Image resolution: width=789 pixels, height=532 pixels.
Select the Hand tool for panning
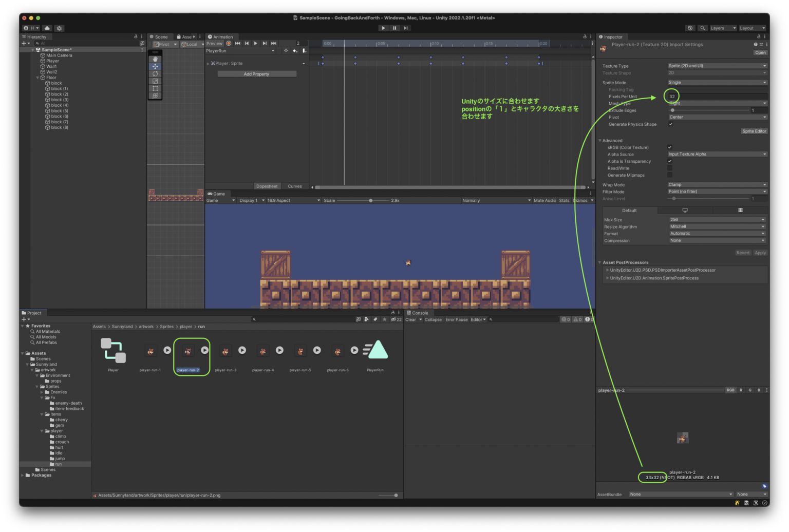[x=155, y=59]
